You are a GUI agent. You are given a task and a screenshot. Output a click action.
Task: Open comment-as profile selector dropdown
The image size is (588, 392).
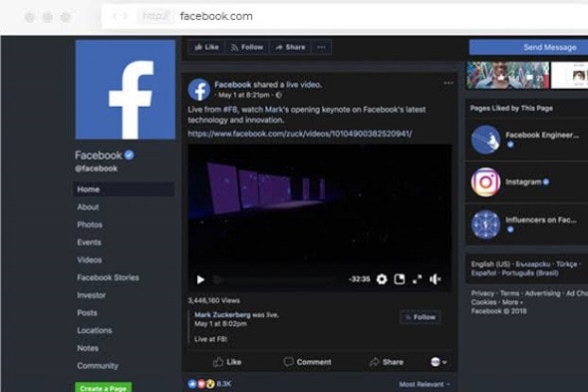439,362
